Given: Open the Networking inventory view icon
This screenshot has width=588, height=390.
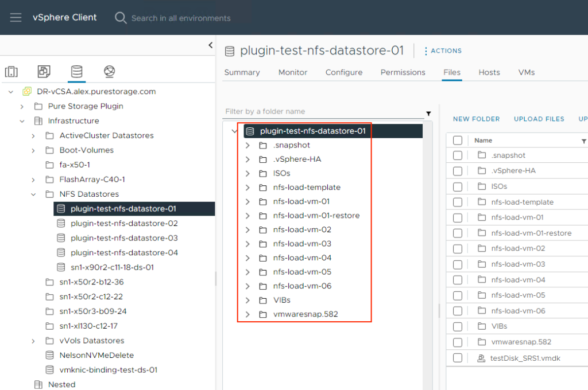Looking at the screenshot, I should point(110,71).
